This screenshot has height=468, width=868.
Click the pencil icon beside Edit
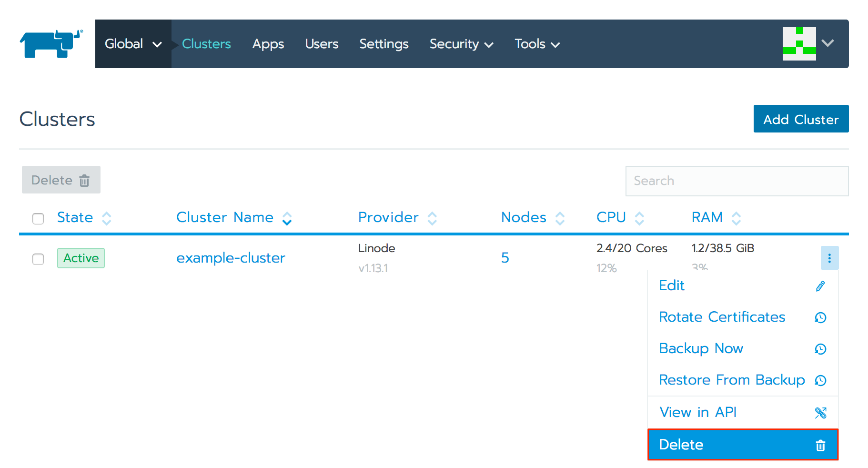tap(820, 286)
